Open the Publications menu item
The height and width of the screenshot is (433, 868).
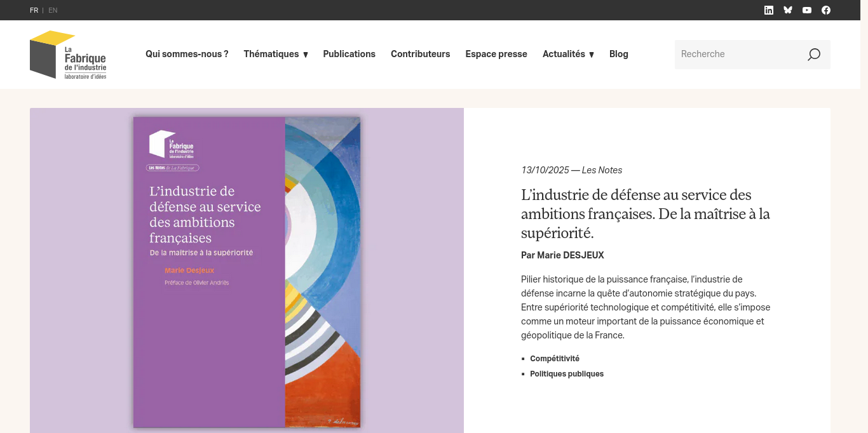[x=349, y=54]
